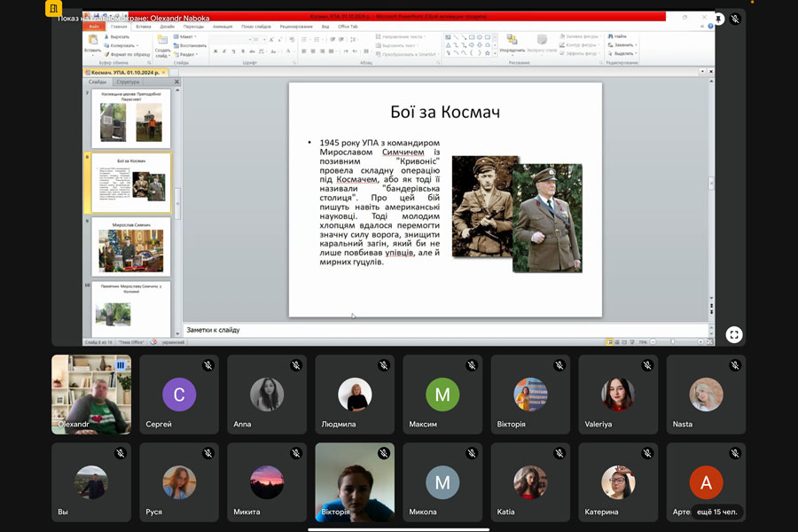Close the slides thumbnail pane
This screenshot has height=532, width=798.
tap(176, 82)
